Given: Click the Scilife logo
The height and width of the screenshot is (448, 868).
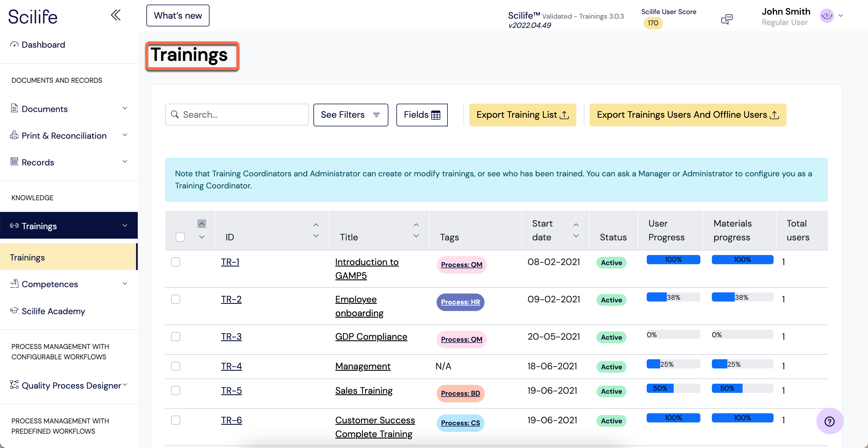Looking at the screenshot, I should pos(33,17).
